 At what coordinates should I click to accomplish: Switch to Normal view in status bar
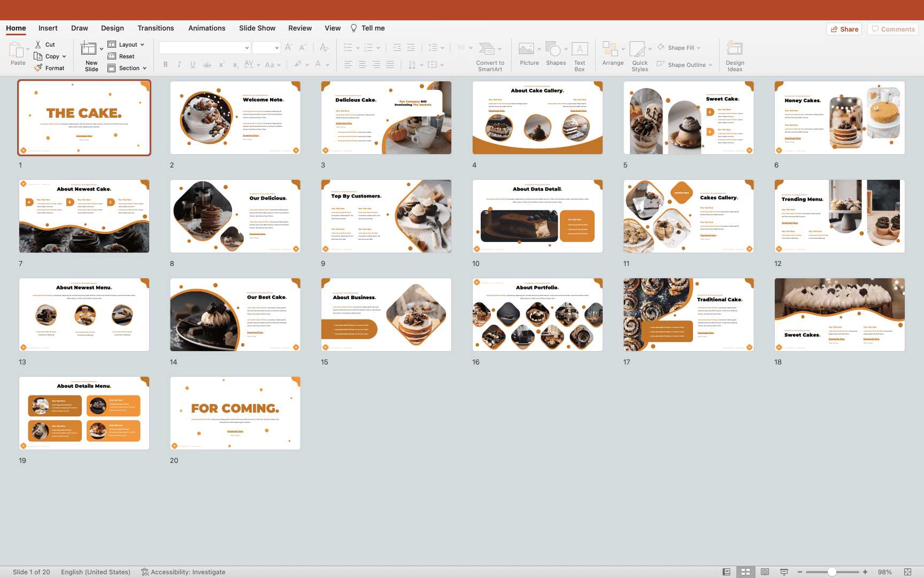(x=726, y=572)
